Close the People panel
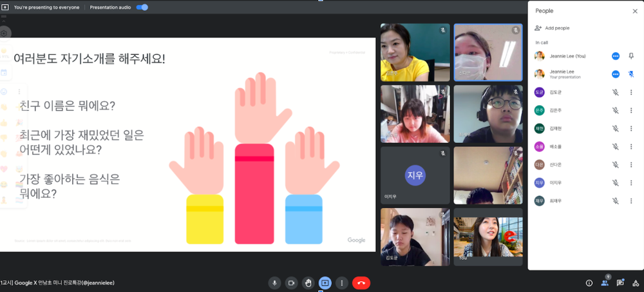This screenshot has height=292, width=644. click(x=635, y=11)
